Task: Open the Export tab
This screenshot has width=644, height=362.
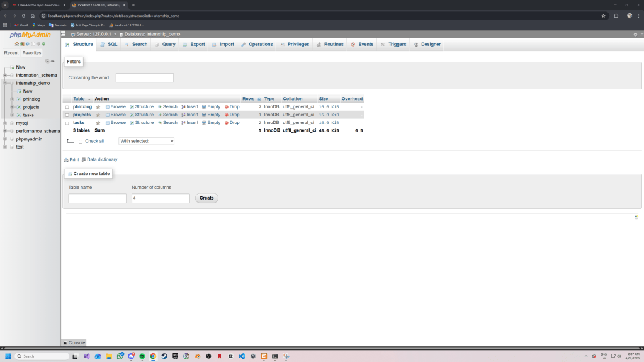Action: (x=193, y=45)
